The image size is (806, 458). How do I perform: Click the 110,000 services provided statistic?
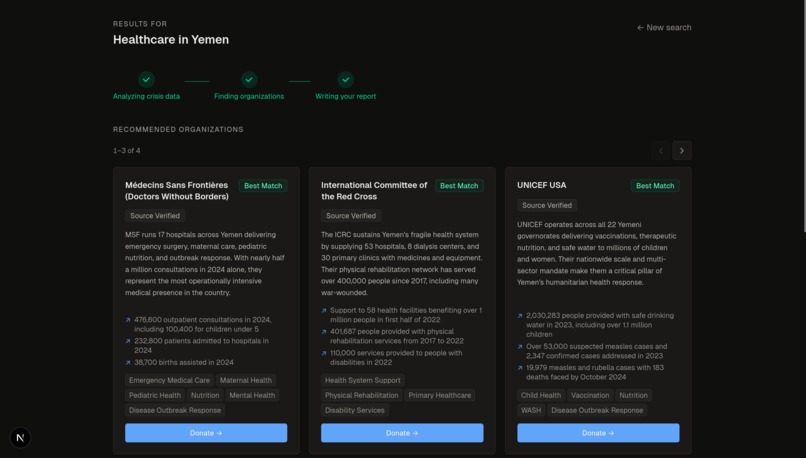396,358
